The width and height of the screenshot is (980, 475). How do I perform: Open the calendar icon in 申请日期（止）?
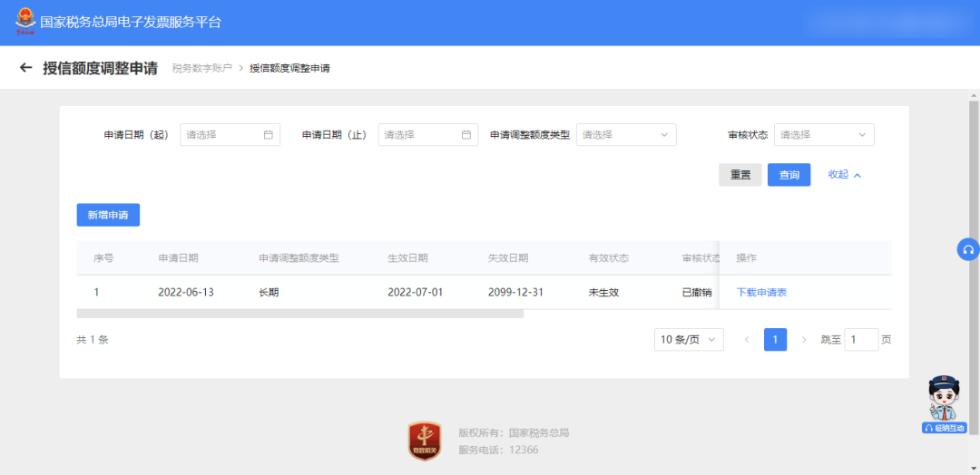click(x=465, y=135)
